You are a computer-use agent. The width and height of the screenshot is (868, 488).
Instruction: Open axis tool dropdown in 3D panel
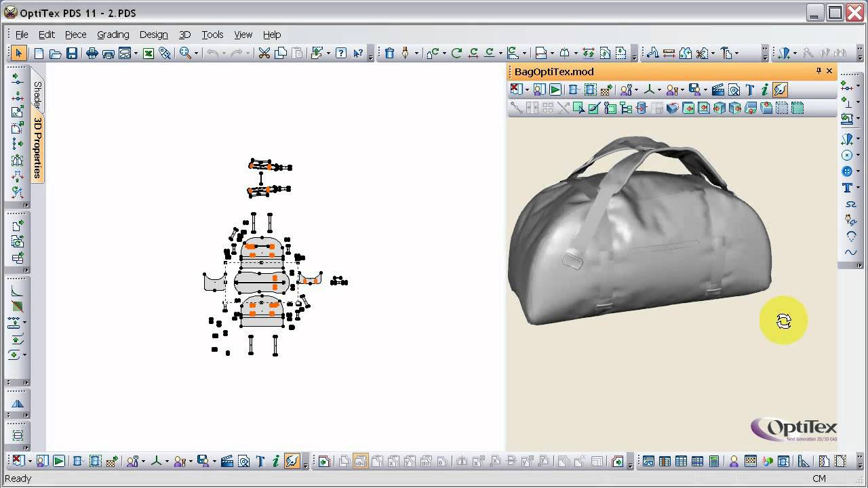(660, 89)
